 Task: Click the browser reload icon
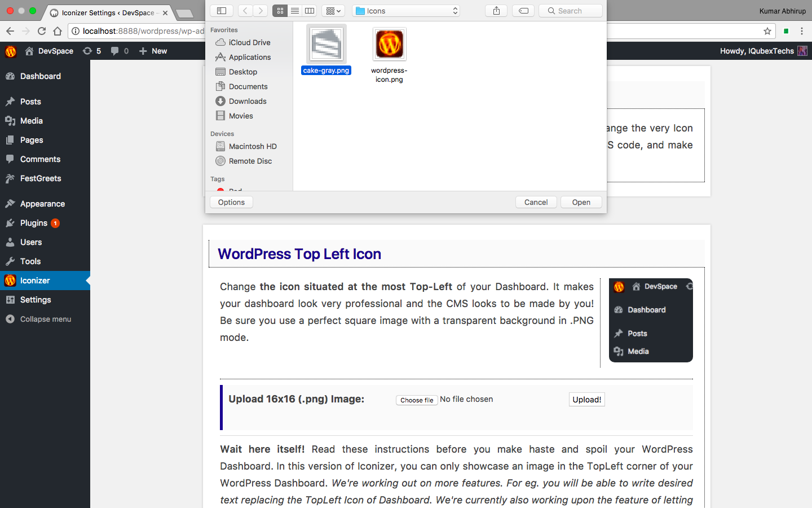point(42,31)
